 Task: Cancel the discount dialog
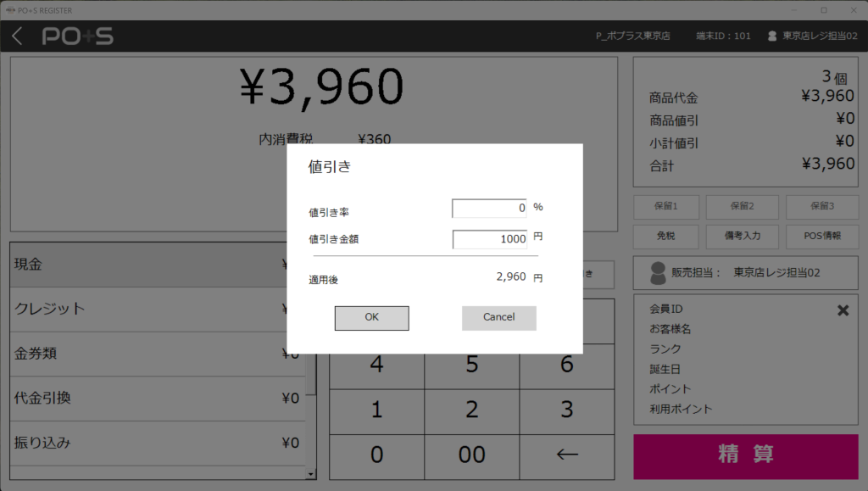[498, 317]
